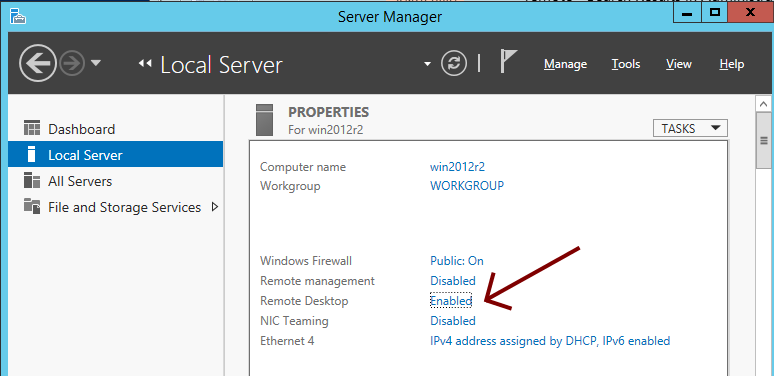Click the refresh icon in header
Viewport: 774px width, 376px height.
click(454, 64)
